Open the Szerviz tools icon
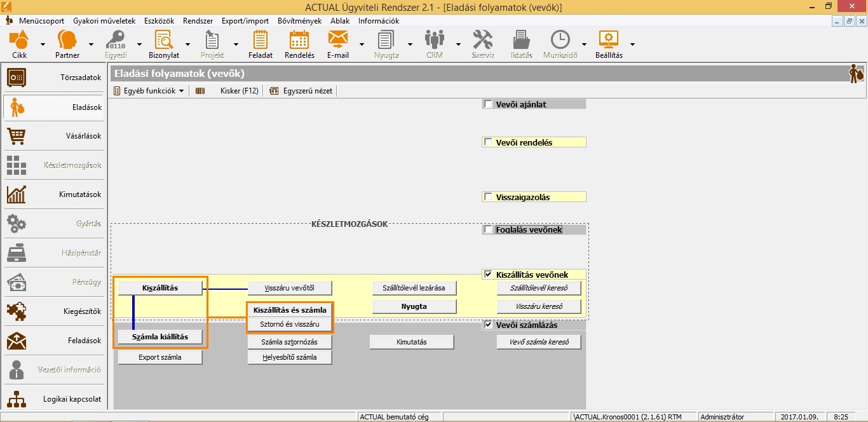 click(483, 44)
